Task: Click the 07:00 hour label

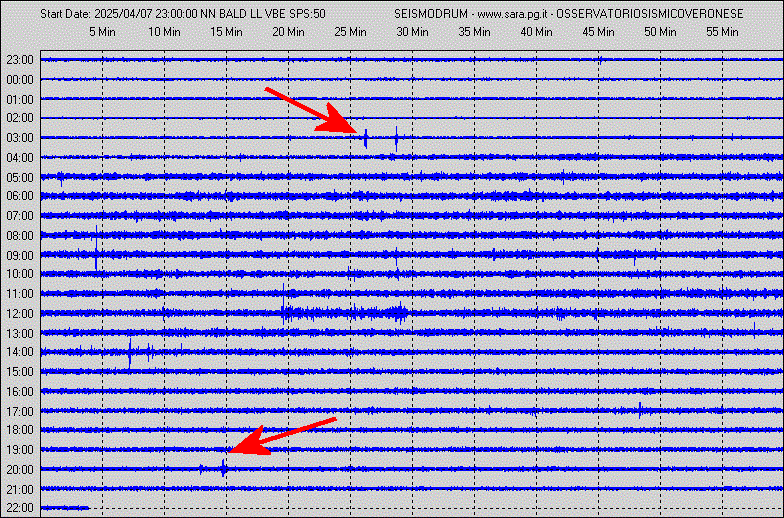Action: click(20, 216)
